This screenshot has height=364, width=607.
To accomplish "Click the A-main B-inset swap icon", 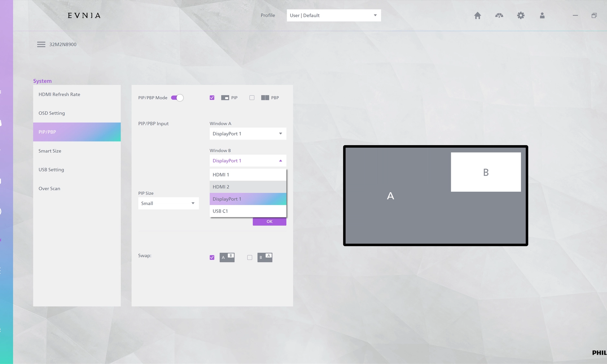I will pyautogui.click(x=227, y=257).
